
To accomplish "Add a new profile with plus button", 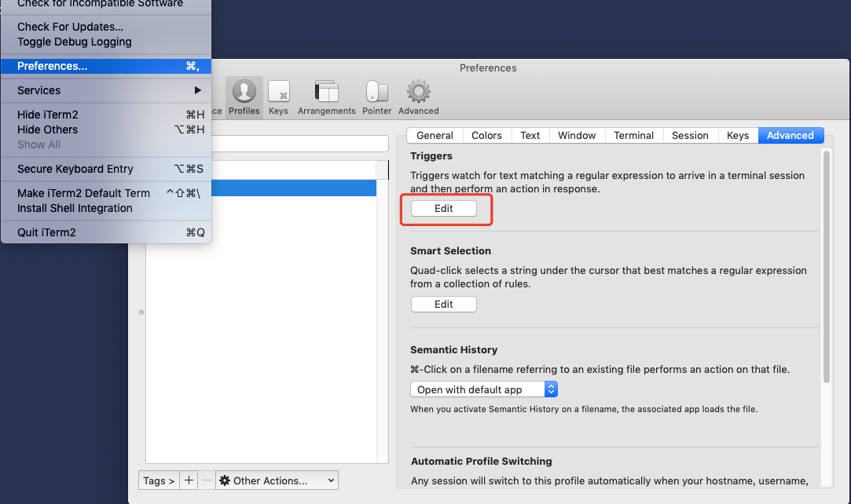I will (x=189, y=480).
